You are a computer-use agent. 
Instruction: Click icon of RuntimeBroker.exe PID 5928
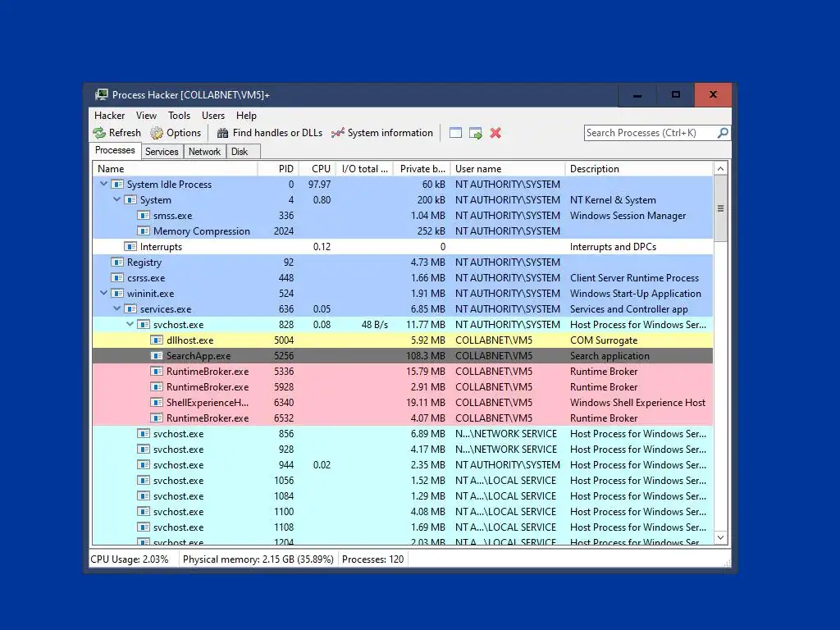(x=157, y=387)
